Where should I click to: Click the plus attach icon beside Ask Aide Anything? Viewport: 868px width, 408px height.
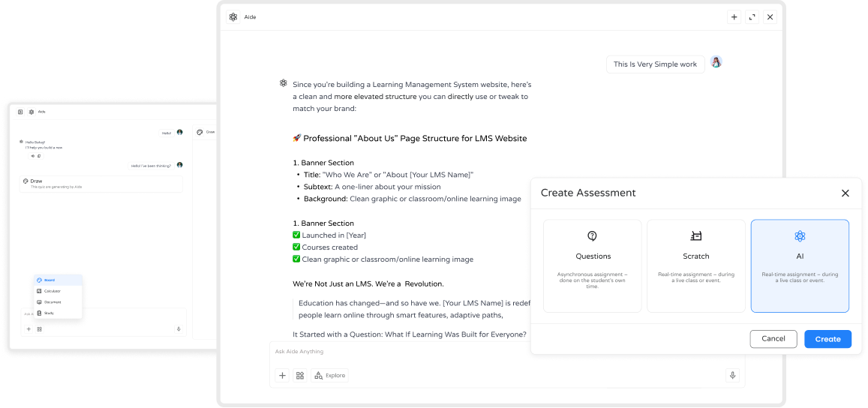click(x=282, y=375)
